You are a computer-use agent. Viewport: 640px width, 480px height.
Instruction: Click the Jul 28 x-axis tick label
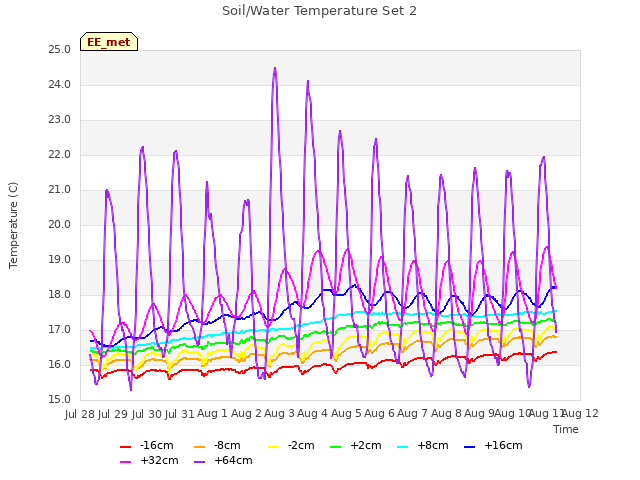[x=80, y=414]
